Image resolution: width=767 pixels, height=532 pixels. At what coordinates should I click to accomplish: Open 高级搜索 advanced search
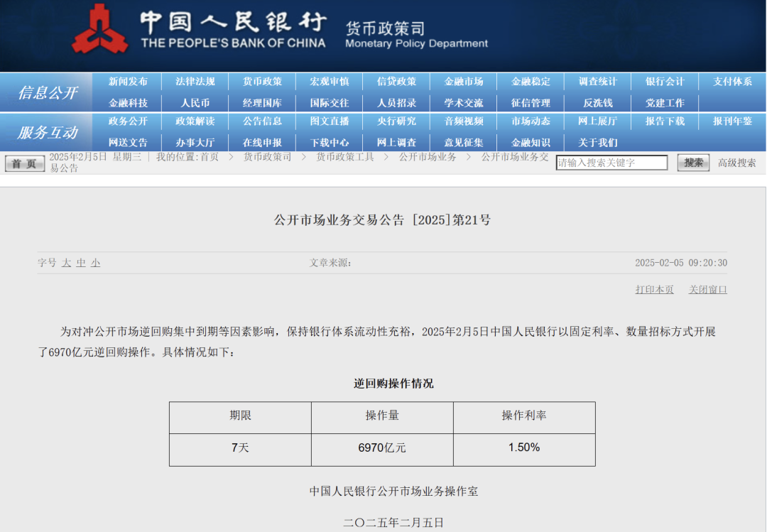[736, 163]
